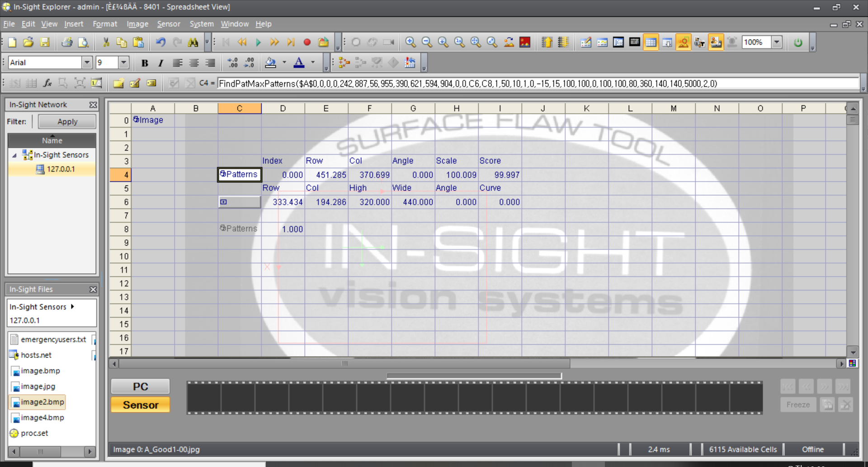Open the File menu

pyautogui.click(x=9, y=24)
